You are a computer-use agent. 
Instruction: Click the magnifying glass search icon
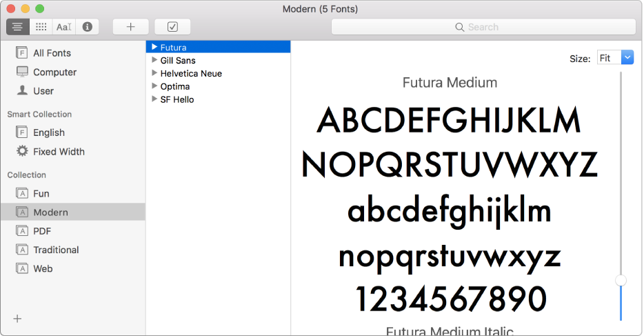click(x=460, y=27)
